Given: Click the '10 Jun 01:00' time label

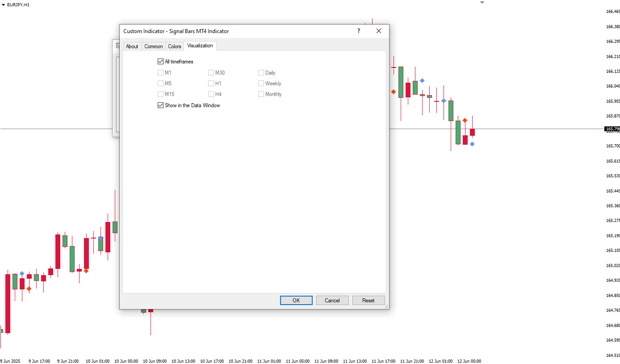Looking at the screenshot, I should (97, 361).
